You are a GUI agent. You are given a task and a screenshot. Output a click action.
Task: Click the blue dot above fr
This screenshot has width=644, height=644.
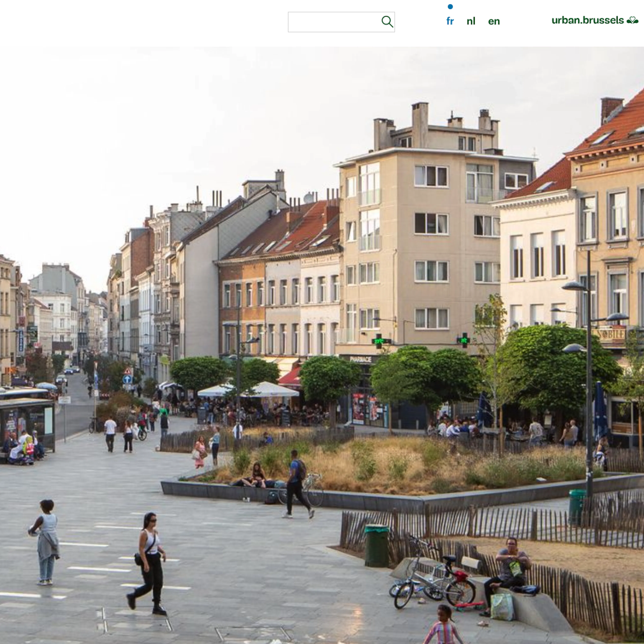coord(450,7)
